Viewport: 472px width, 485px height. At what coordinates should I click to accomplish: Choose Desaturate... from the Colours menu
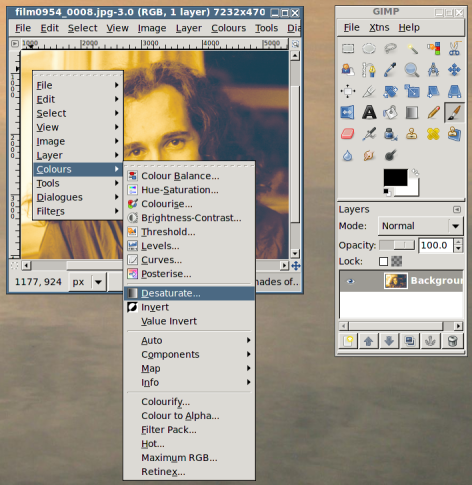[189, 293]
